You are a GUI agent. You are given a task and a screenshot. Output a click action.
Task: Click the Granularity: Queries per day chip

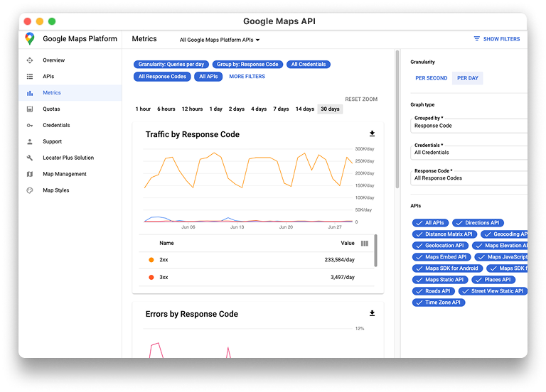(171, 65)
